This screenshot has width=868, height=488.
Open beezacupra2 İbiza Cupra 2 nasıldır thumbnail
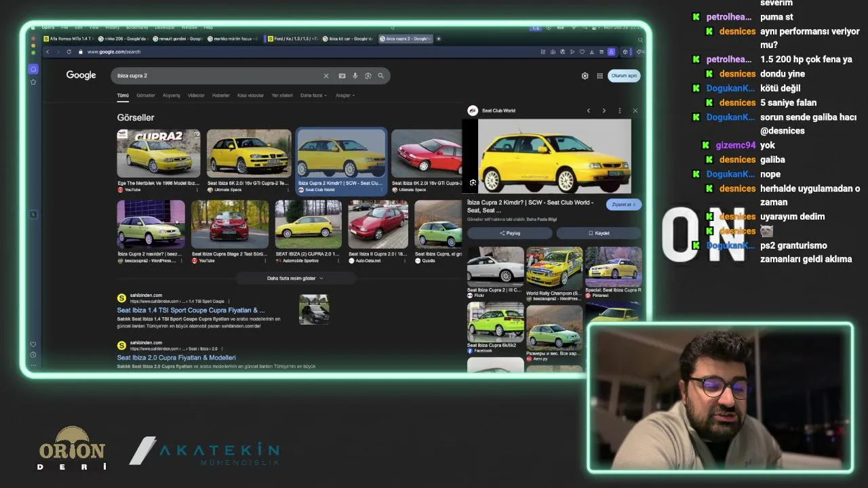pyautogui.click(x=151, y=224)
